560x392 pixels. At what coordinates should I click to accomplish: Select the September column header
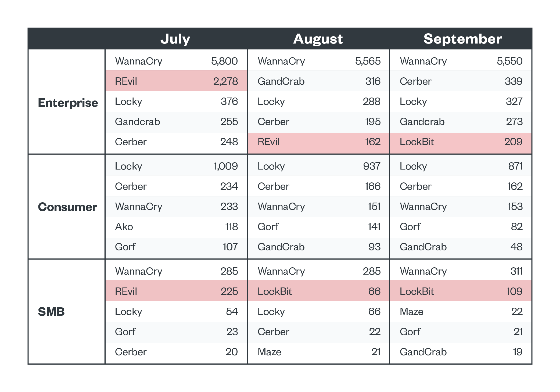click(462, 39)
